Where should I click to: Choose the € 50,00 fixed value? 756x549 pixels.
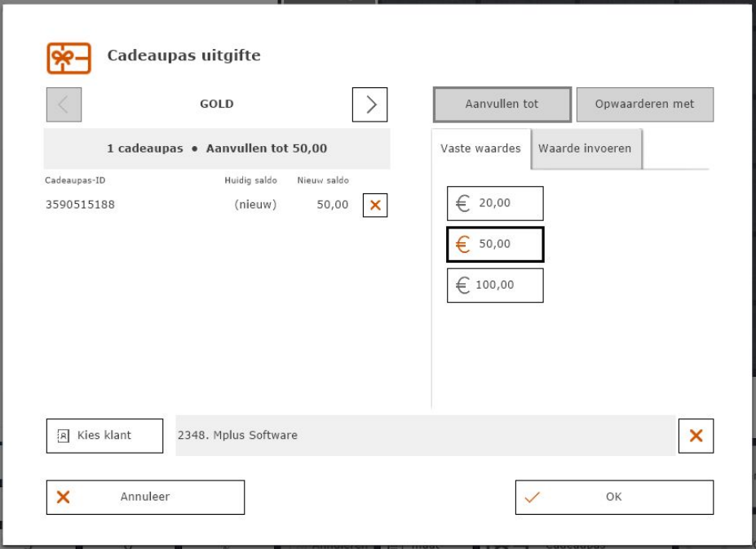click(x=495, y=244)
